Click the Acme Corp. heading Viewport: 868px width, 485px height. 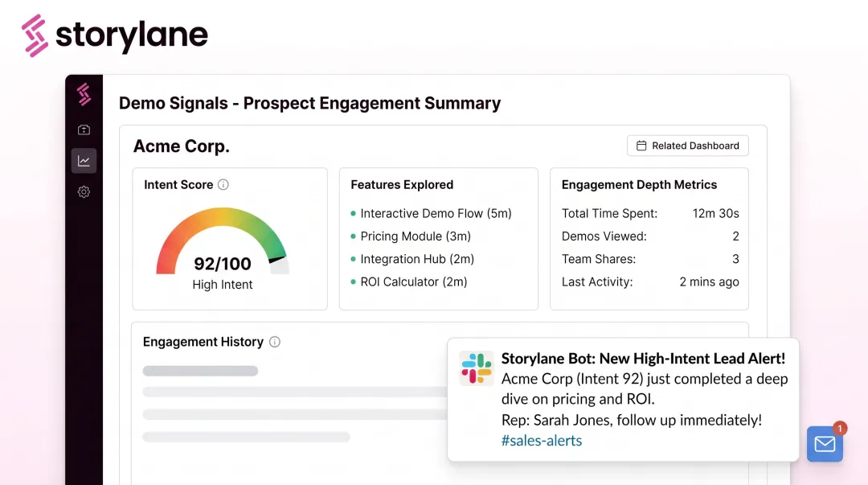pos(182,146)
